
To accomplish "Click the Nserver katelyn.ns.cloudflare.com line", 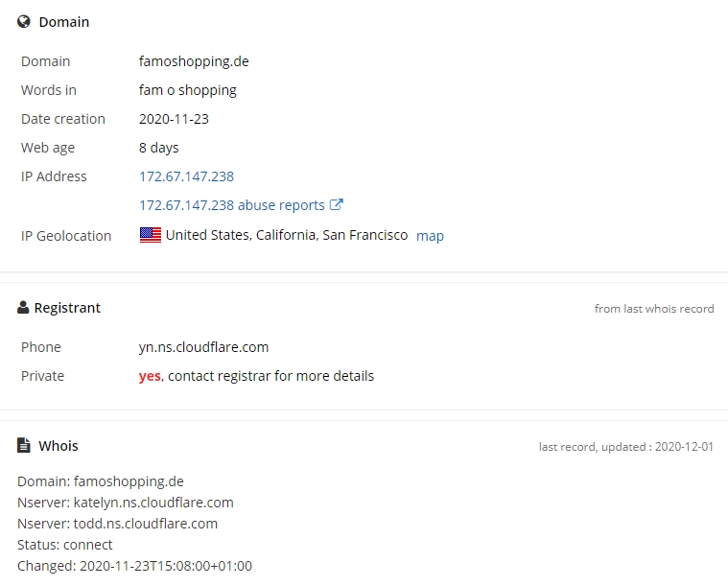I will coord(126,503).
